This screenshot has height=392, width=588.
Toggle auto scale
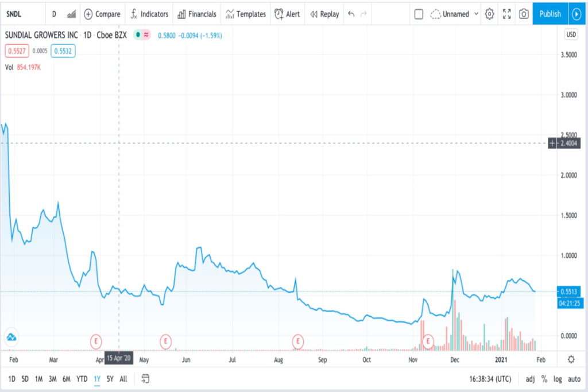coord(574,379)
